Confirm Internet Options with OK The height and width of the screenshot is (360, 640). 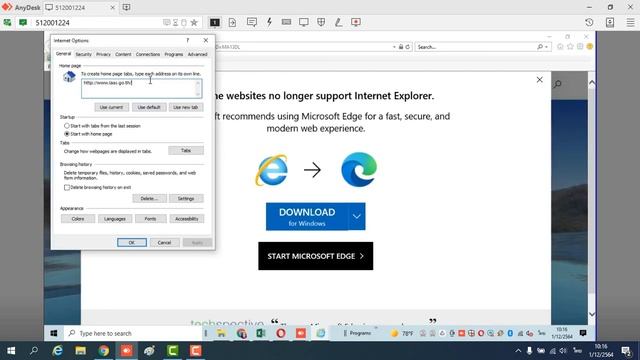click(x=132, y=242)
